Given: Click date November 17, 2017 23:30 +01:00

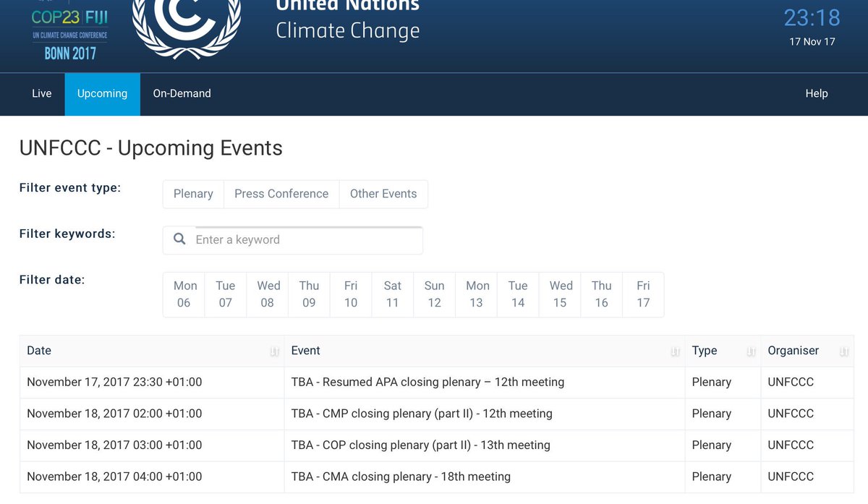Looking at the screenshot, I should pyautogui.click(x=114, y=382).
